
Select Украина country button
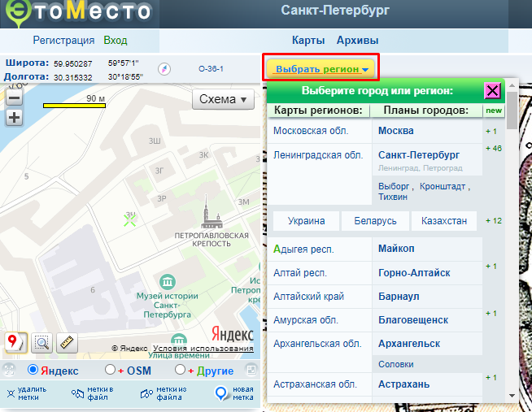[x=306, y=221]
